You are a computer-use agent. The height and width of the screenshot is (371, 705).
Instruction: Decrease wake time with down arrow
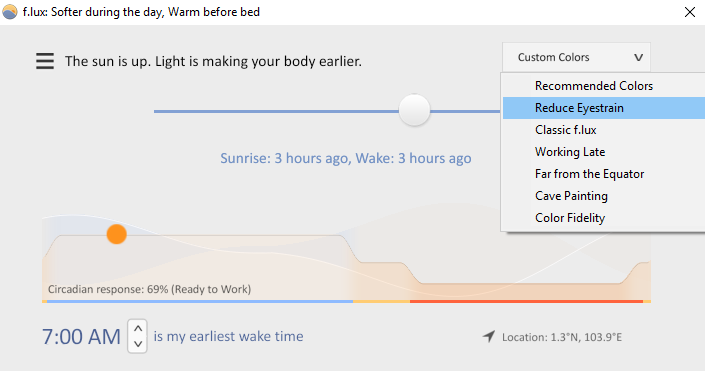[x=138, y=344]
